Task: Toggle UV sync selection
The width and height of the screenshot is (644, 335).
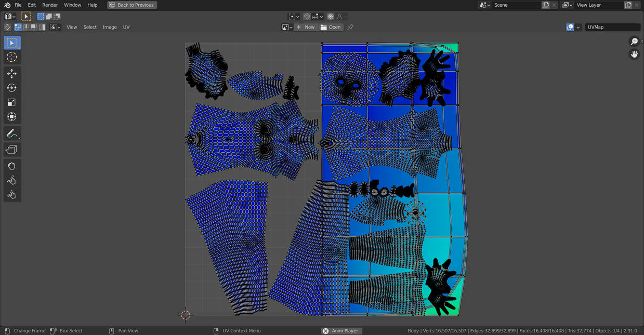Action: 7,27
